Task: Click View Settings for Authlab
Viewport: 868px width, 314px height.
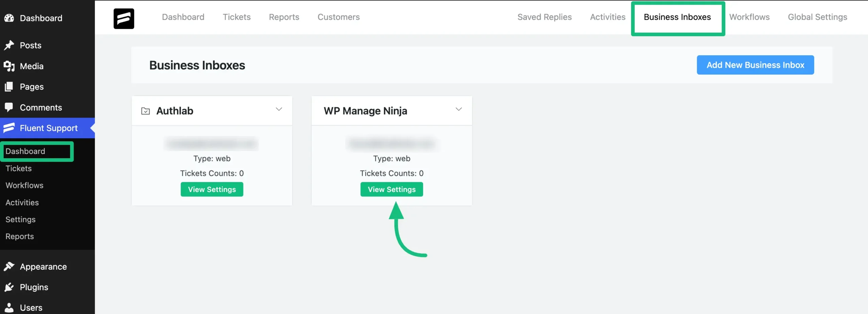Action: (x=212, y=189)
